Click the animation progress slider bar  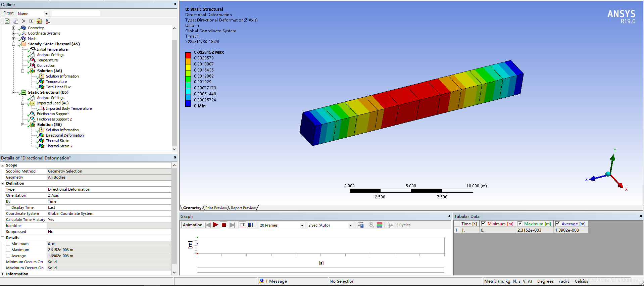tap(320, 270)
